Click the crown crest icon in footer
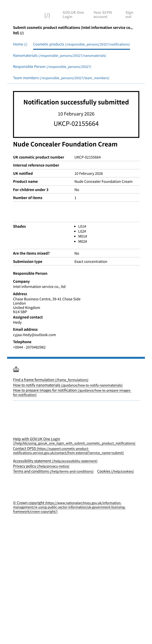 tap(16, 369)
